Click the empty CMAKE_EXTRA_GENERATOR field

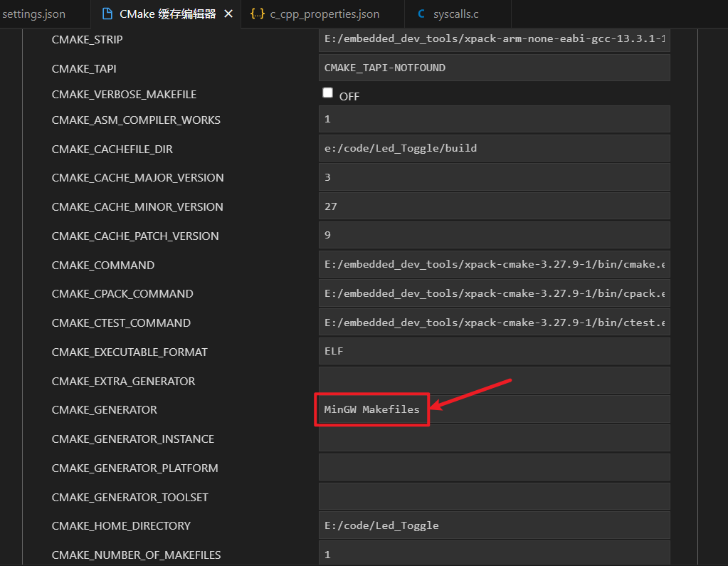coord(495,381)
